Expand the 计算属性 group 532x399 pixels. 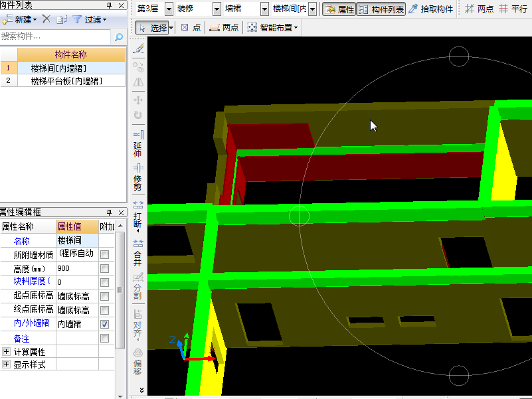tap(6, 351)
